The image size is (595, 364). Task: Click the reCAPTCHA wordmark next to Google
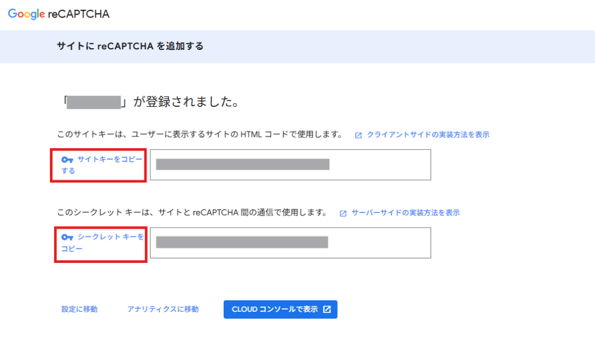tap(78, 14)
